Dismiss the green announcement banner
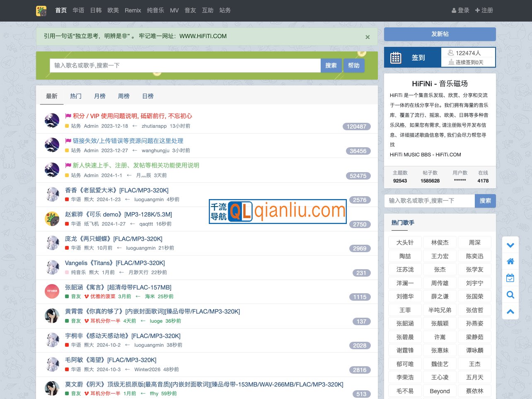The width and height of the screenshot is (532, 399). (x=368, y=37)
